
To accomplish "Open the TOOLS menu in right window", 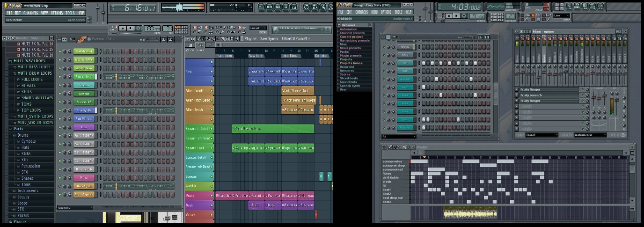I will click(x=398, y=12).
